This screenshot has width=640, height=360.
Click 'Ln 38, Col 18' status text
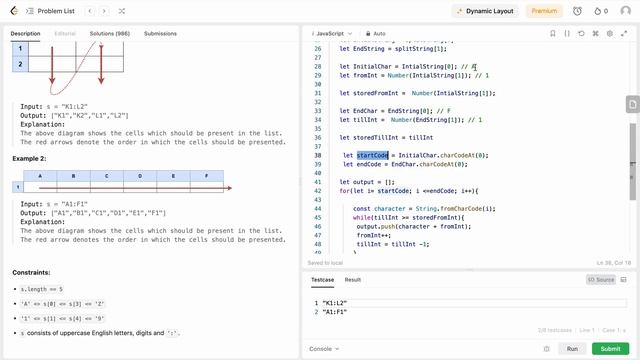point(614,263)
